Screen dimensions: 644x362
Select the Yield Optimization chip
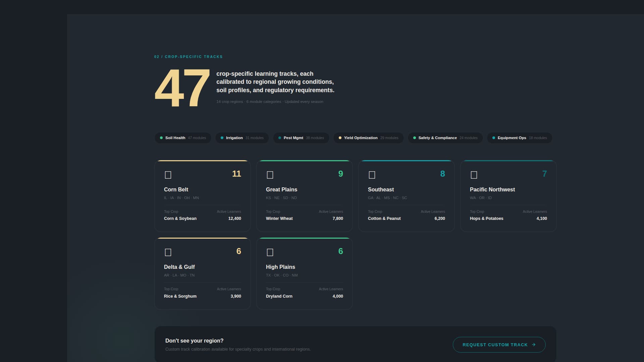point(368,138)
